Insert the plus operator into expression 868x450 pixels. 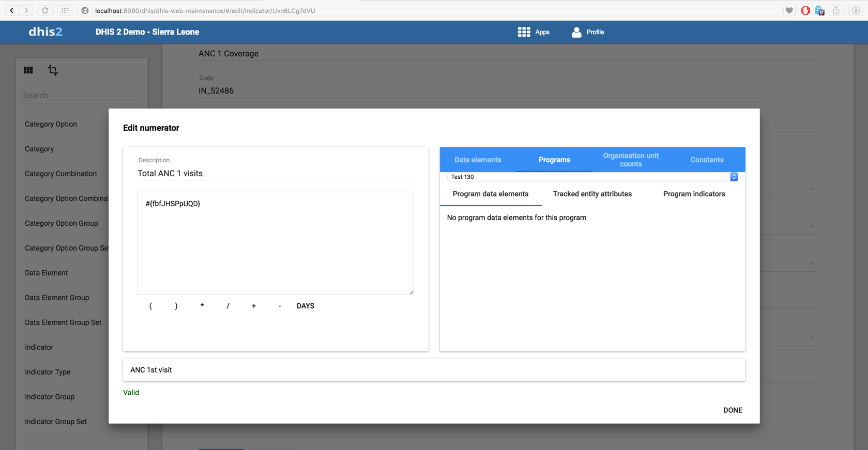[254, 306]
